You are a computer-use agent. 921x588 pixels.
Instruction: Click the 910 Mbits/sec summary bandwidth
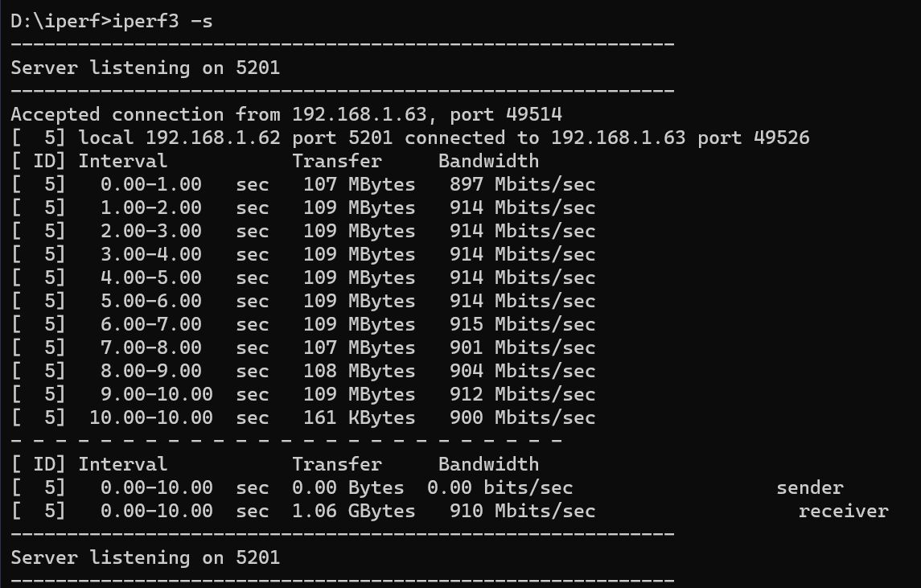pos(522,511)
